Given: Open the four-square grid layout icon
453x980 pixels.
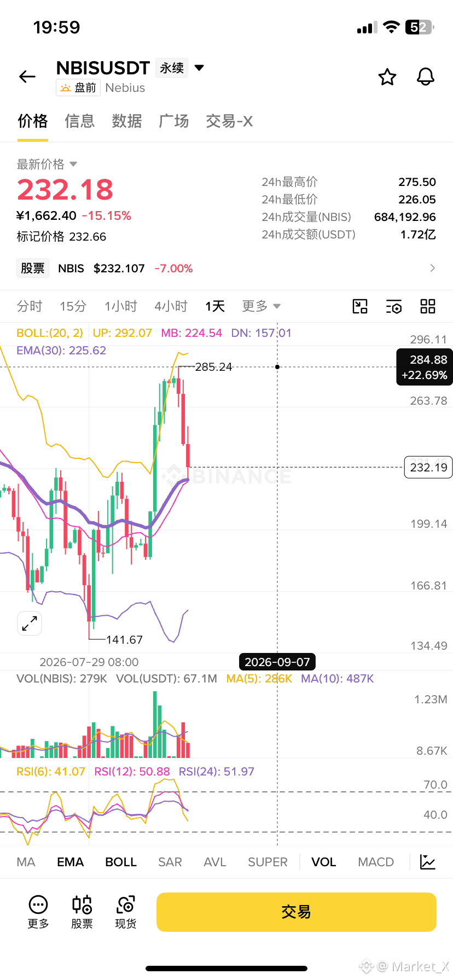Looking at the screenshot, I should coord(428,306).
